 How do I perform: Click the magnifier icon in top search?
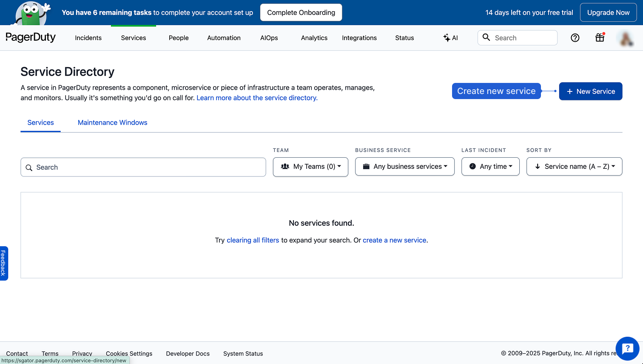pyautogui.click(x=487, y=37)
